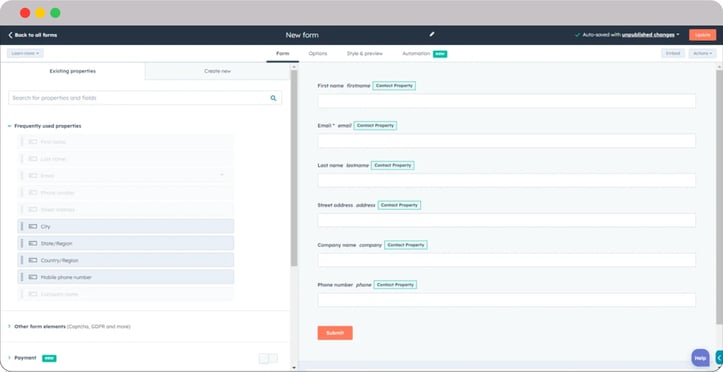The image size is (723, 372).
Task: Click the auto-saved checkmark icon
Action: pos(577,35)
